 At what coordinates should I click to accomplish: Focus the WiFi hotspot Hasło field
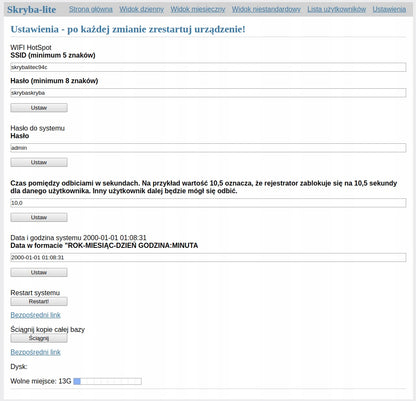(x=208, y=93)
